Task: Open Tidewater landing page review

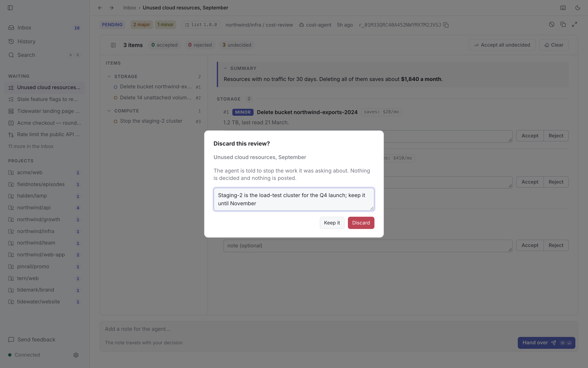Action: coord(45,111)
